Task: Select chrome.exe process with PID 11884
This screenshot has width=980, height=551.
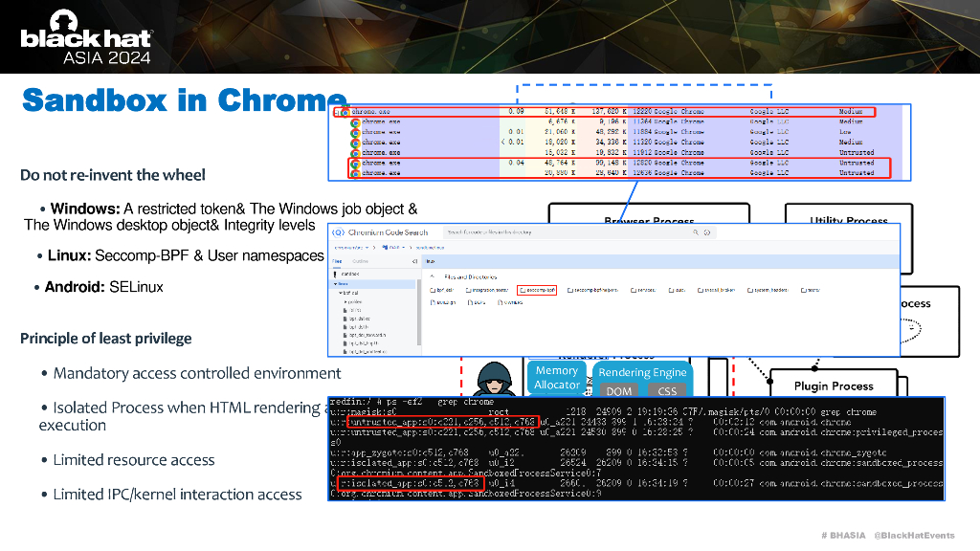Action: [x=625, y=132]
